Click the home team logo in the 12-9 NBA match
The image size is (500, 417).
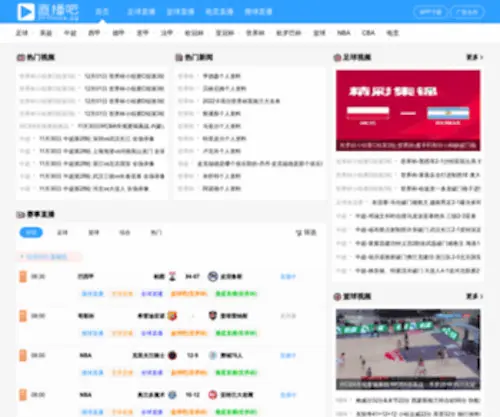(172, 355)
